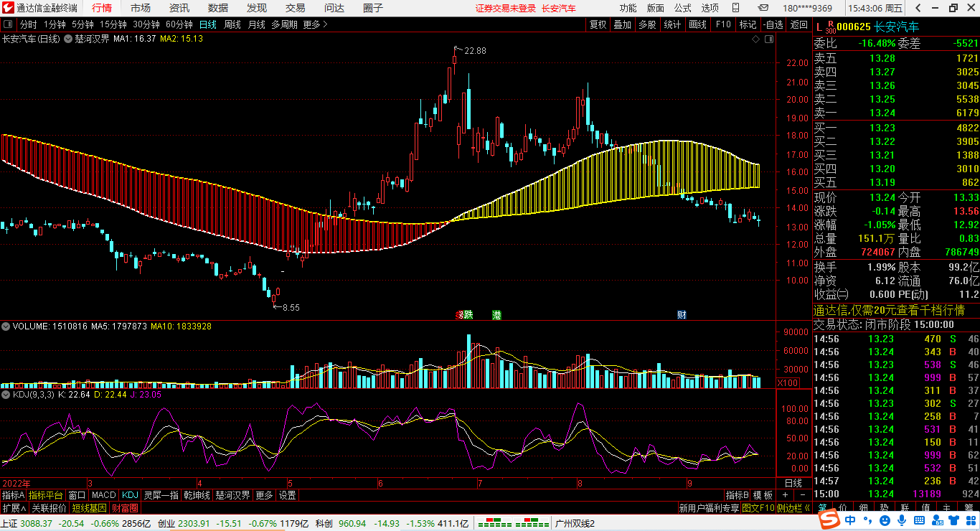
Task: Open the 指标平台 tab
Action: (46, 495)
